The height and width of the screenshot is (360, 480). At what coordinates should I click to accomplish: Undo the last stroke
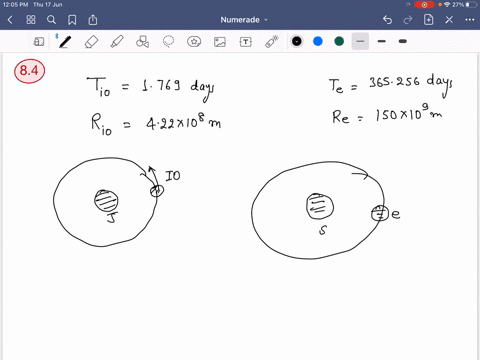(x=387, y=20)
